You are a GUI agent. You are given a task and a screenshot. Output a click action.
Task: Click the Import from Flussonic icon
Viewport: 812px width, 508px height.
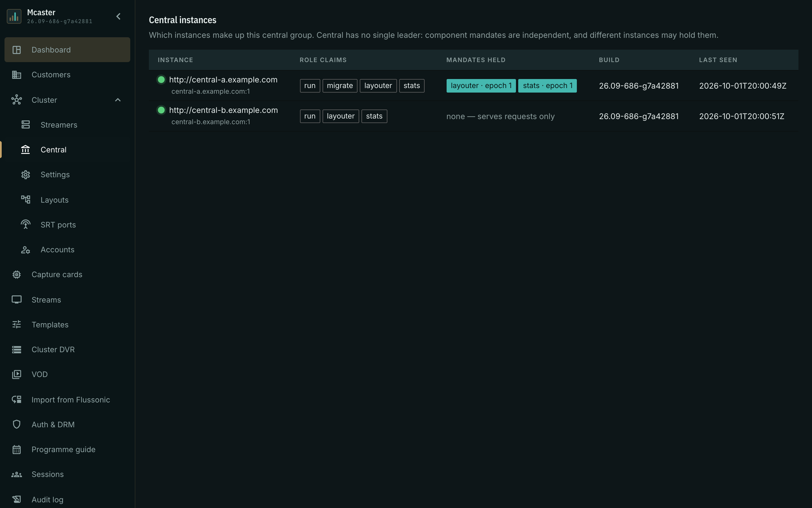point(16,399)
